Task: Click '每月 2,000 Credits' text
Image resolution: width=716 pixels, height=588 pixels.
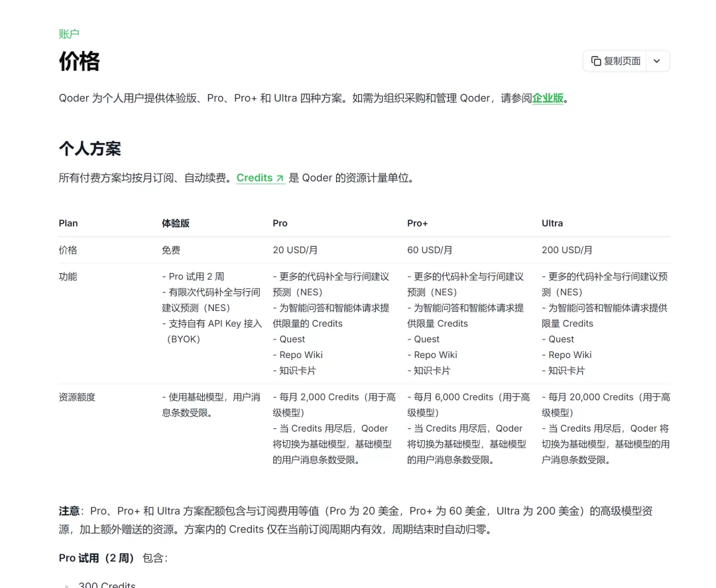Action: 319,397
